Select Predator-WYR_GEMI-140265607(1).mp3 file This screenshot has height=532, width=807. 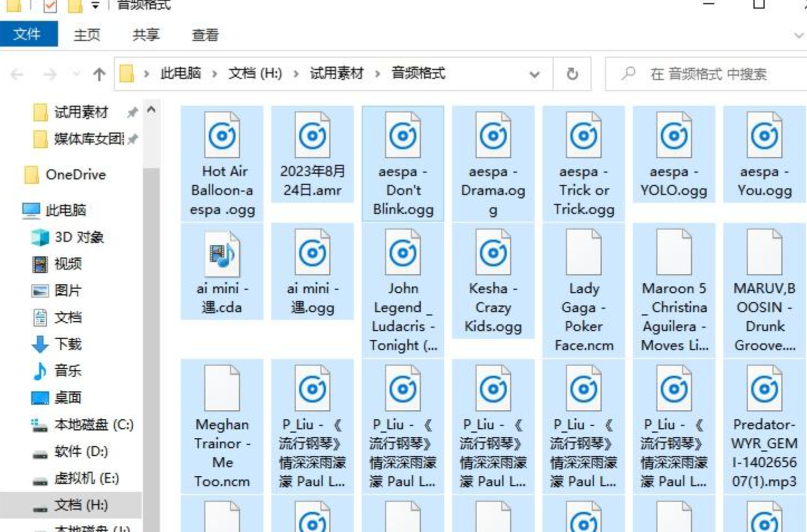(x=765, y=427)
